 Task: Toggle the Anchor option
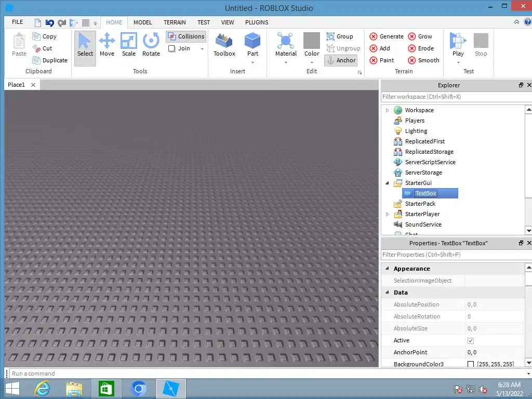coord(341,60)
